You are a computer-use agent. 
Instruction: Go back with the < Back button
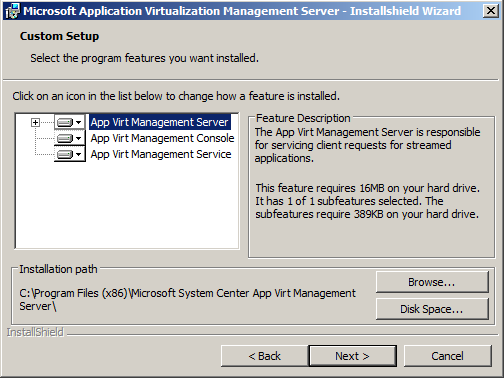click(265, 356)
